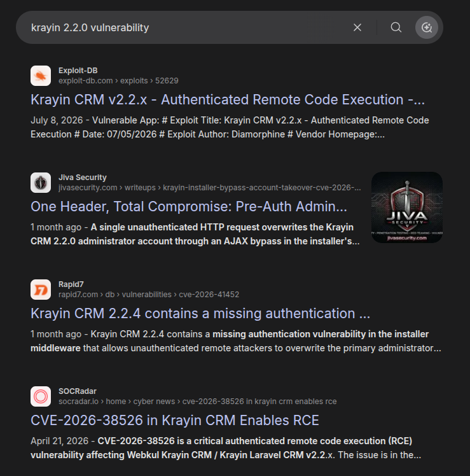The width and height of the screenshot is (470, 476).
Task: Click the SOCRadar red circle favicon
Action: tap(41, 396)
